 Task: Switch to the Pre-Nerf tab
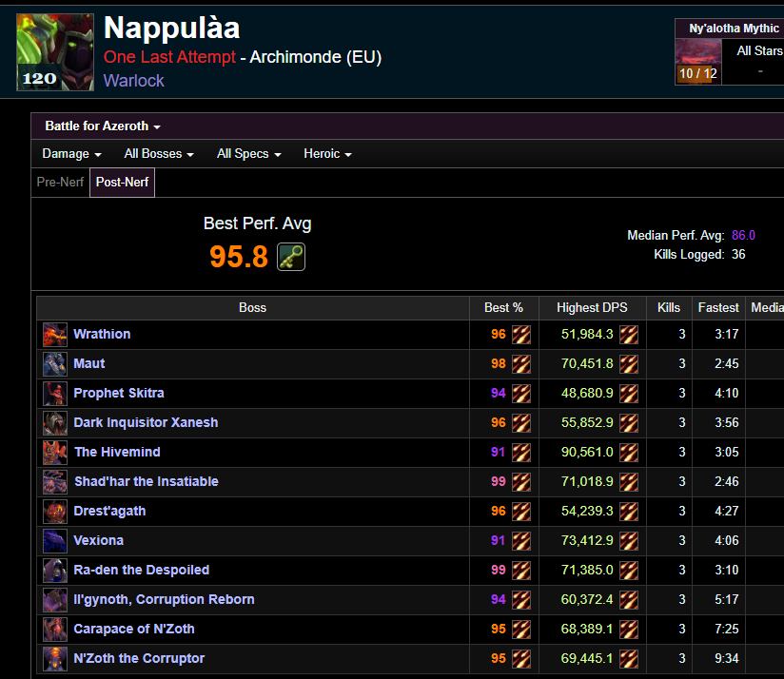coord(60,183)
